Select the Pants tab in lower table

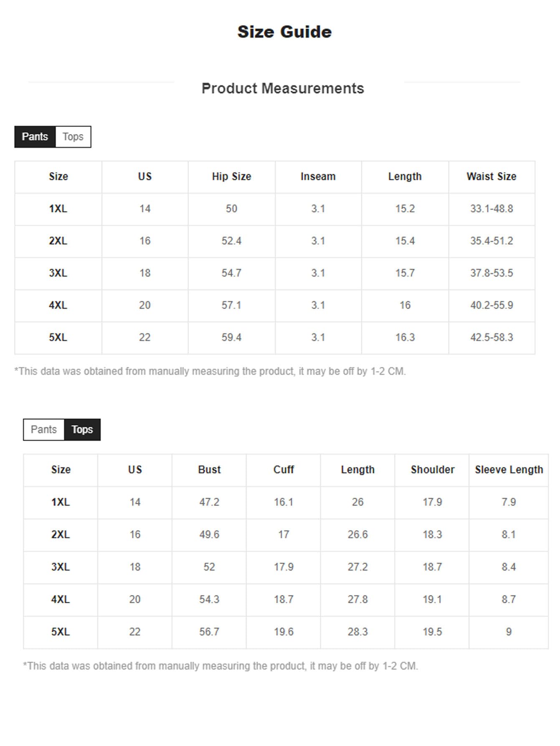click(44, 429)
